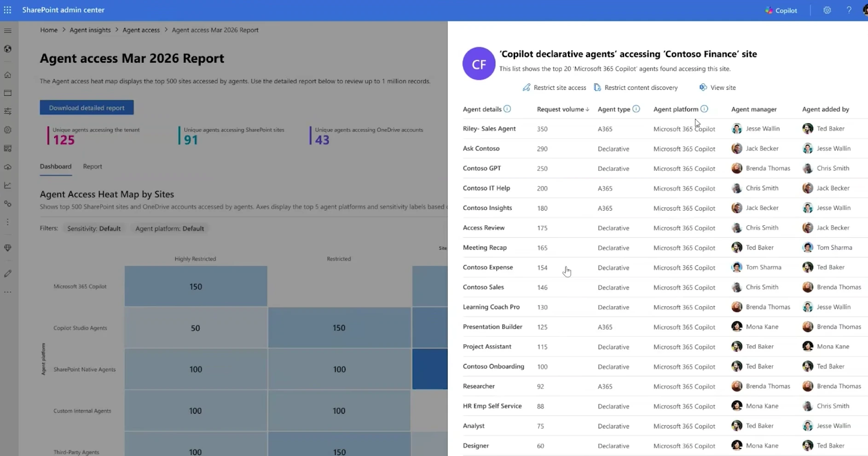Open Copilot in the top bar
The width and height of the screenshot is (868, 456).
[781, 10]
